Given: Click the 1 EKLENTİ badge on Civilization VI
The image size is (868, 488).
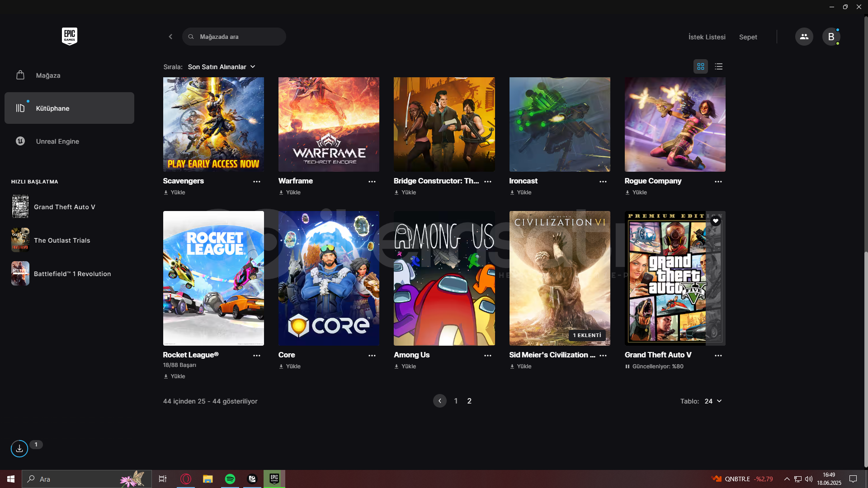Looking at the screenshot, I should click(587, 335).
